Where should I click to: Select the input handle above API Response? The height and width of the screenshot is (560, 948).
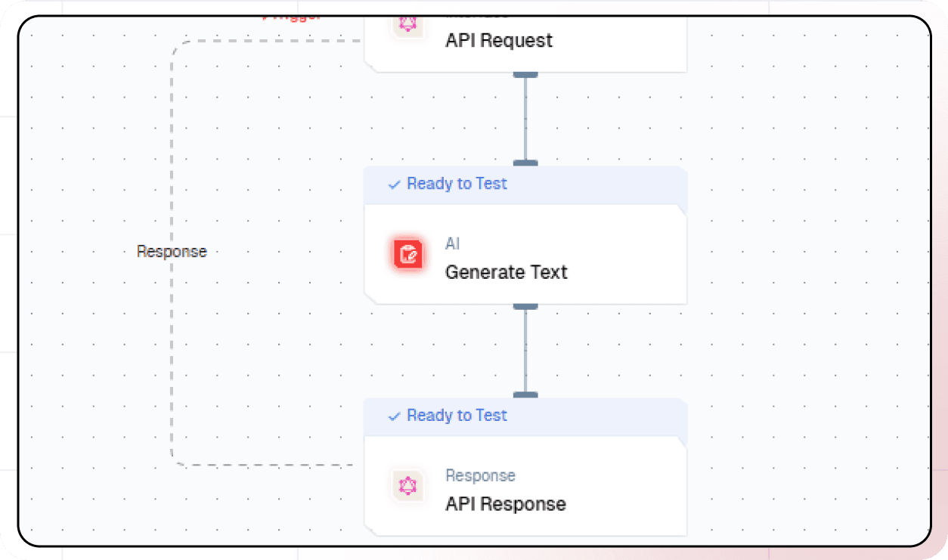click(x=525, y=395)
